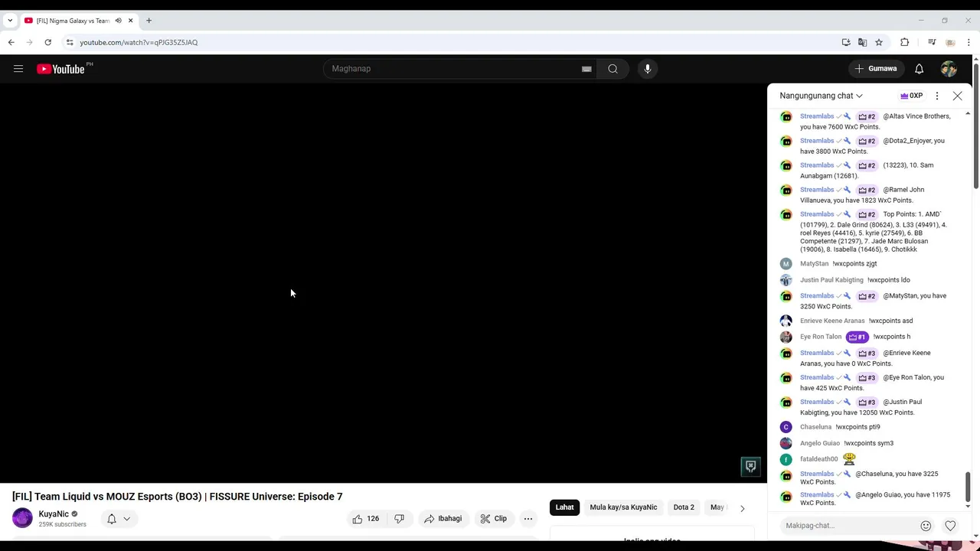Start voice search with the microphone
Image resolution: width=980 pixels, height=551 pixels.
click(648, 69)
